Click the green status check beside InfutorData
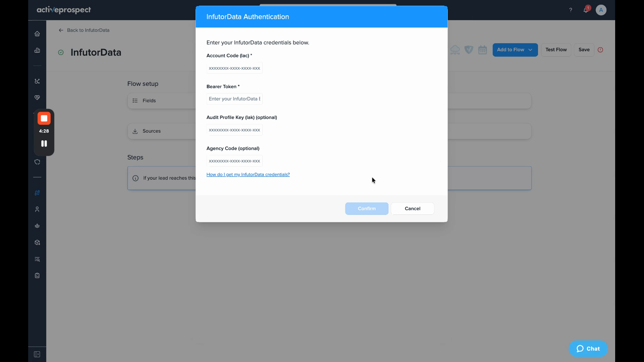Viewport: 644px width, 362px height. coord(61,52)
